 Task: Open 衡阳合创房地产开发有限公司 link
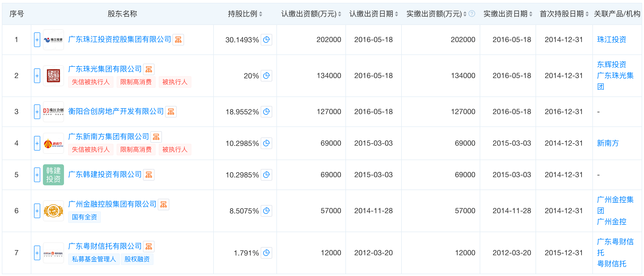[x=116, y=111]
